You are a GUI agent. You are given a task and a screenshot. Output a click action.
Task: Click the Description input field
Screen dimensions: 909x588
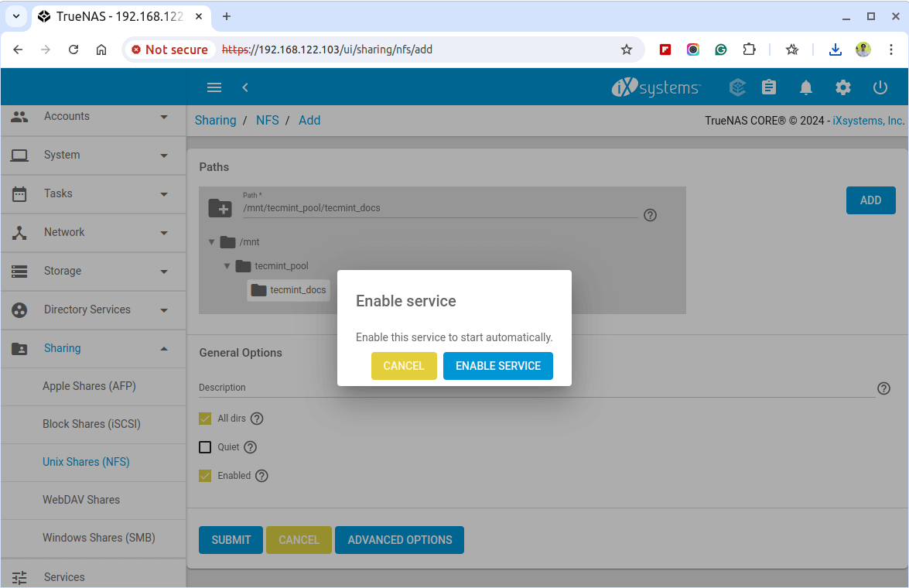click(536, 388)
